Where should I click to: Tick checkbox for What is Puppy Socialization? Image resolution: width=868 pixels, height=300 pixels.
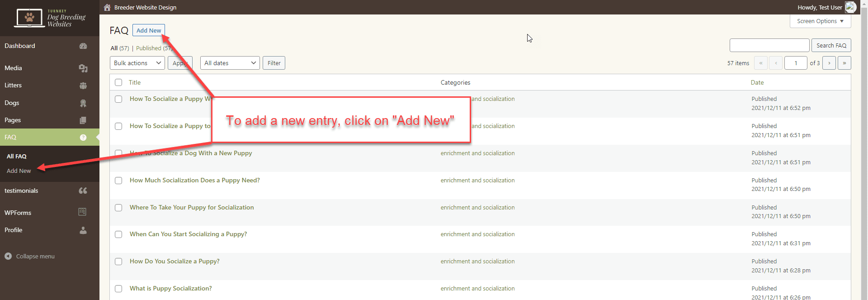tap(118, 289)
